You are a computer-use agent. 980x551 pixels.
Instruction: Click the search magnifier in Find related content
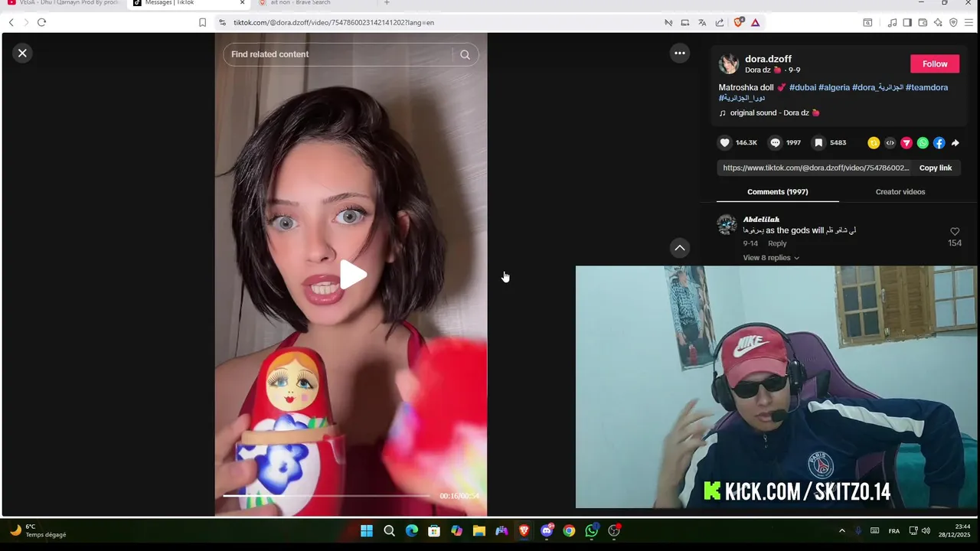[465, 54]
